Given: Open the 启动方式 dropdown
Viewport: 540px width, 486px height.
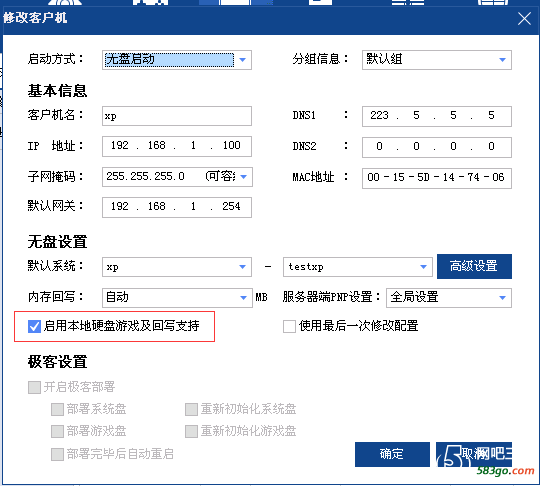Looking at the screenshot, I should 177,60.
